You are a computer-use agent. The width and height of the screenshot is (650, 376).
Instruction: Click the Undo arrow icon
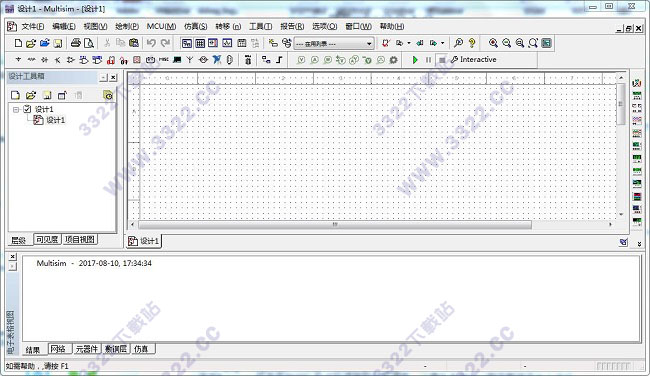click(151, 43)
